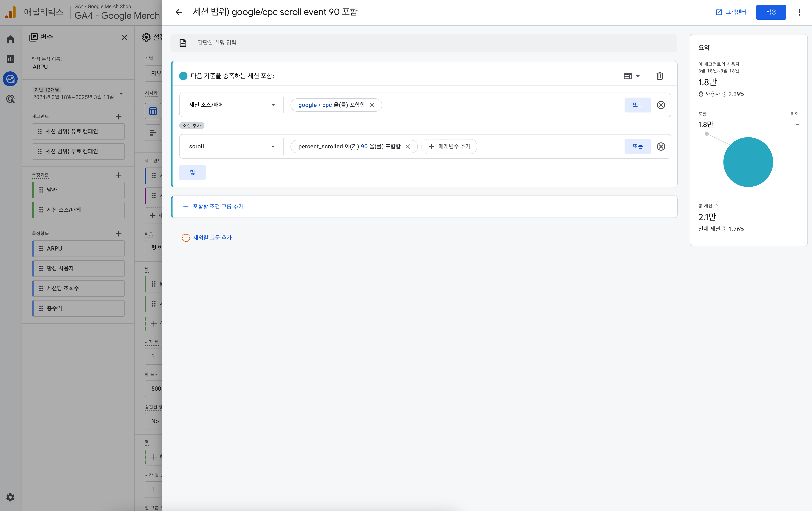Remove the 세션 소스/매체 condition row

(661, 105)
